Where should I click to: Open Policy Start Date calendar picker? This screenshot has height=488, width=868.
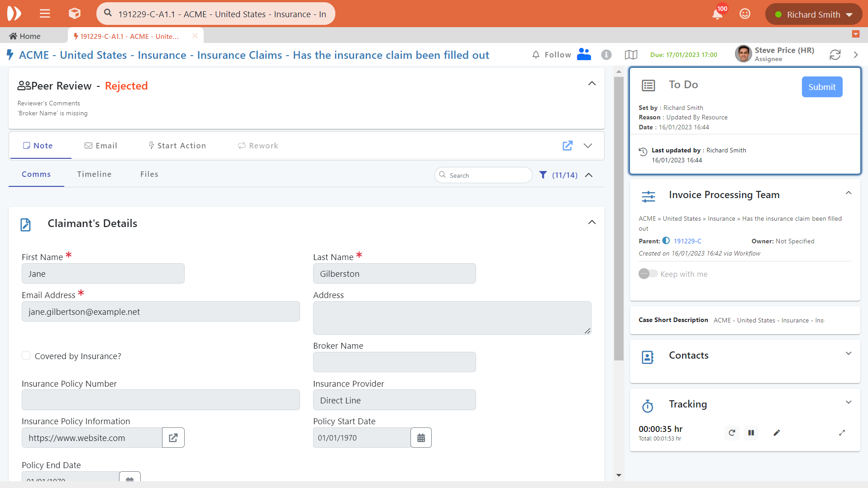pyautogui.click(x=421, y=438)
